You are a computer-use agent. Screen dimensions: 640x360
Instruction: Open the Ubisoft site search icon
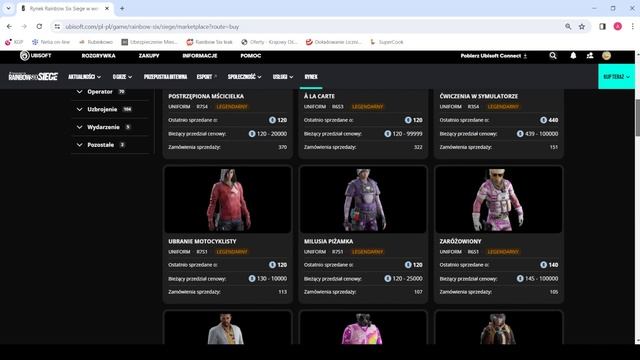(x=553, y=56)
